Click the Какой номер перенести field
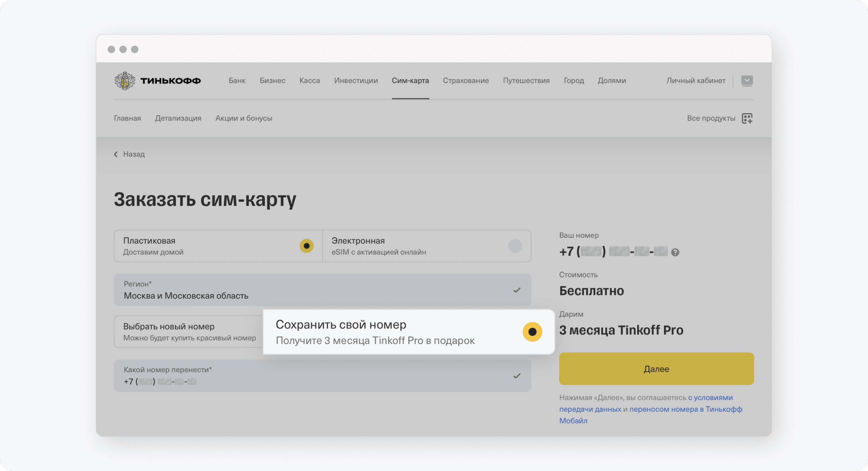Image resolution: width=868 pixels, height=471 pixels. click(x=323, y=375)
